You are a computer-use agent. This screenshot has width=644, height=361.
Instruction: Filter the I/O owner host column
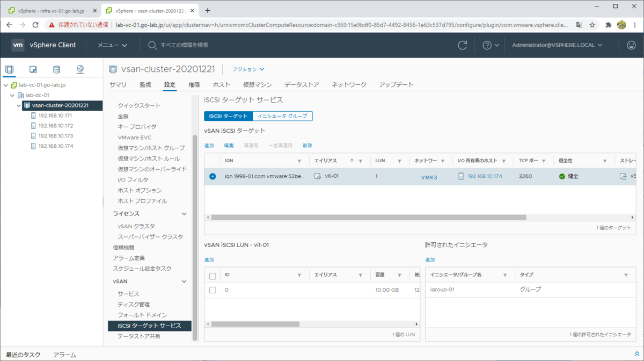tap(504, 161)
